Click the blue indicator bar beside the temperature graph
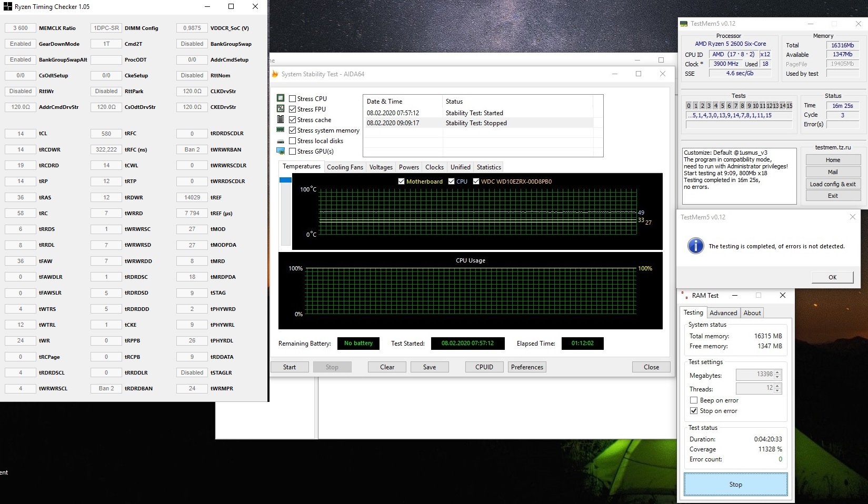Viewport: 868px width, 504px height. [x=285, y=180]
